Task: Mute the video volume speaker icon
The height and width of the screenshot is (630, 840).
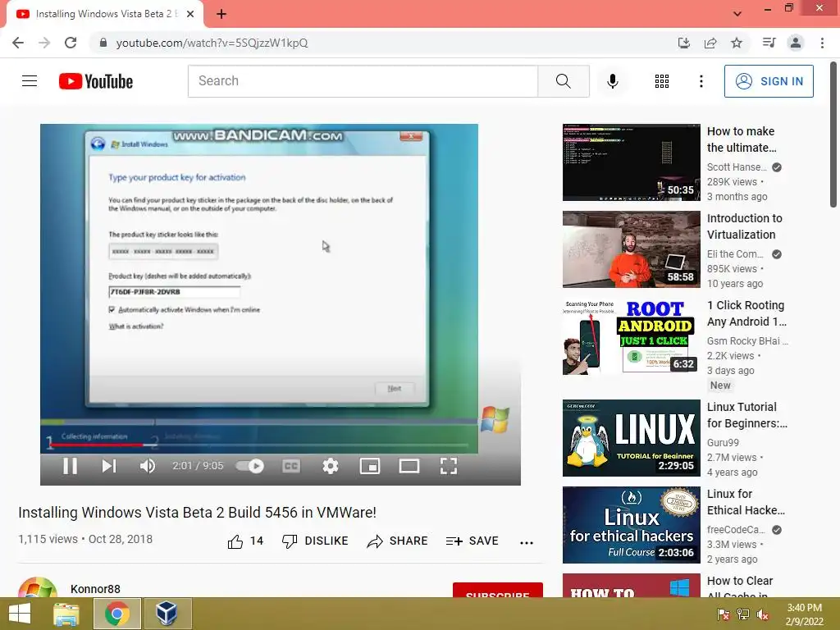Action: pos(148,466)
